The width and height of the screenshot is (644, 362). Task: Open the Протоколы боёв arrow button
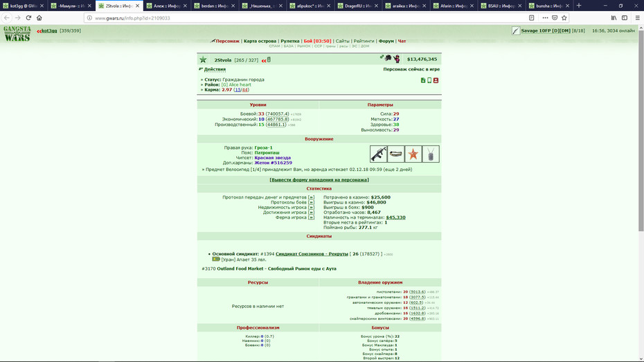(311, 202)
